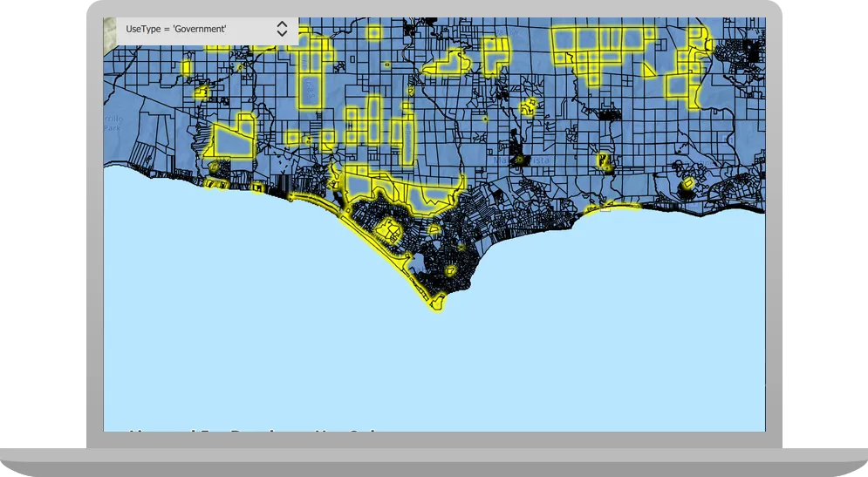Open the UseType = 'Government' filter dropdown
Viewport: 868px width, 477px height.
[207, 30]
